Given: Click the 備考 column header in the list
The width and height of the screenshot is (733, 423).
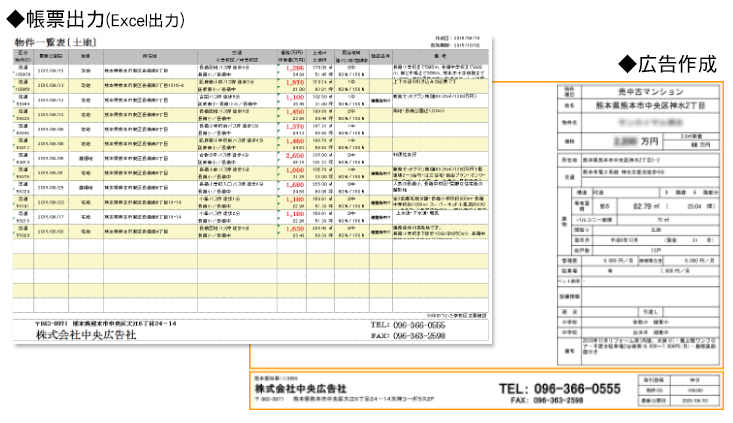Looking at the screenshot, I should coord(440,56).
